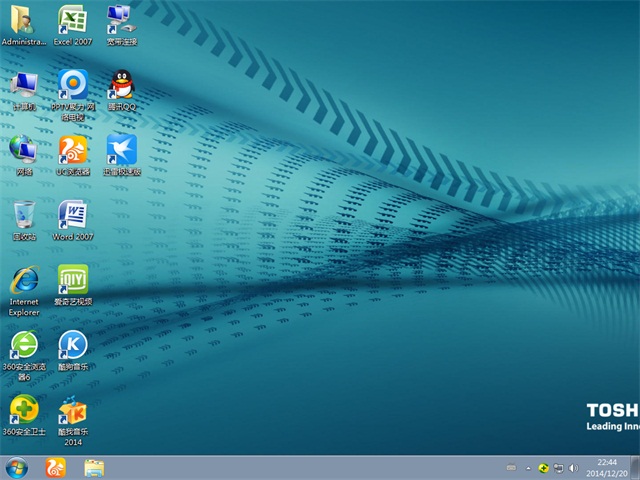Launch Word 2007 from the desktop

[72, 215]
